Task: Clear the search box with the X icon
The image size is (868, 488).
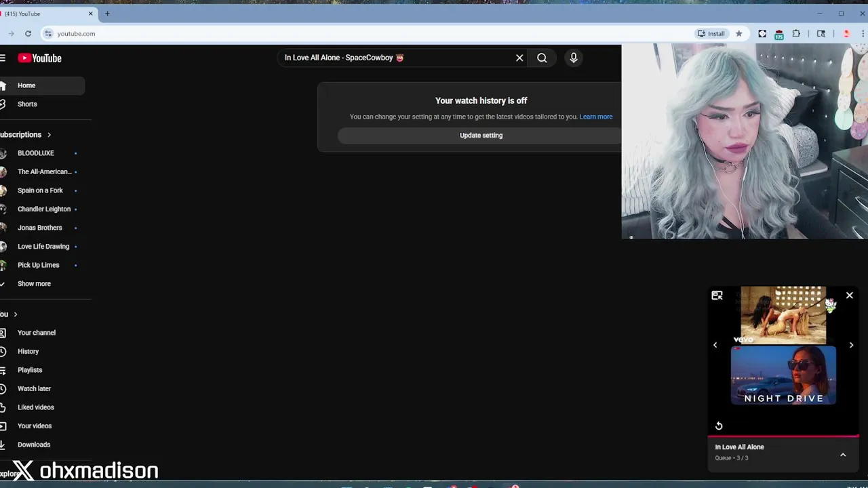Action: coord(519,58)
